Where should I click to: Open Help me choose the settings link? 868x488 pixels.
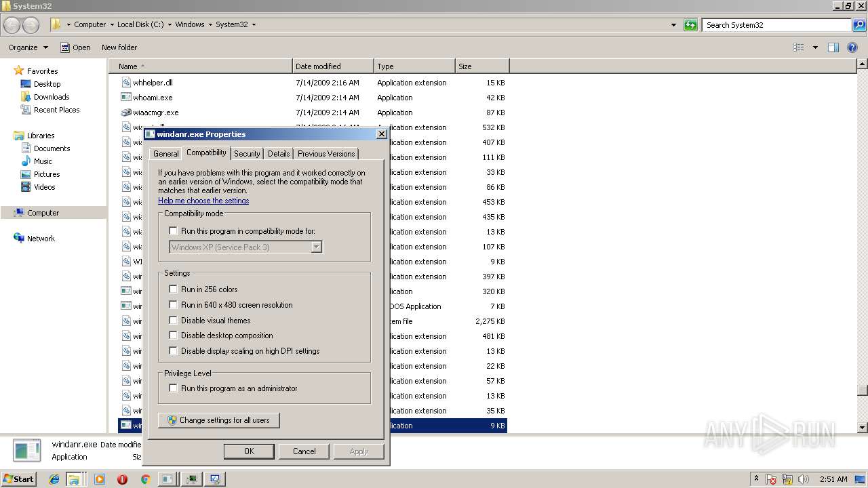[x=203, y=201]
